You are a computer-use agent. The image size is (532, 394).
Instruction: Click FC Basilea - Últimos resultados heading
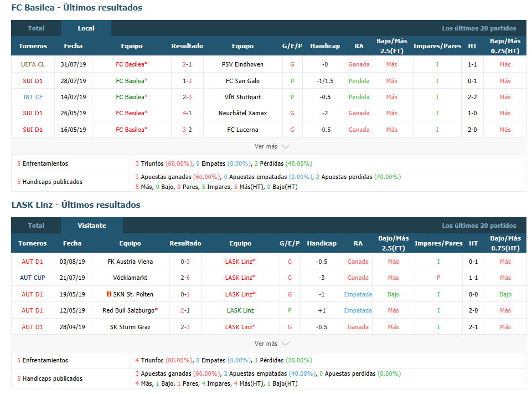tap(77, 7)
